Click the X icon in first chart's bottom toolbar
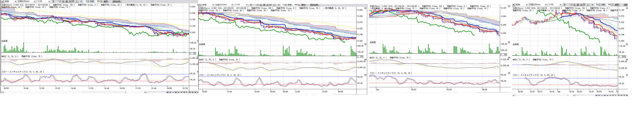Screen dimensions: 644x120 [x=195, y=92]
